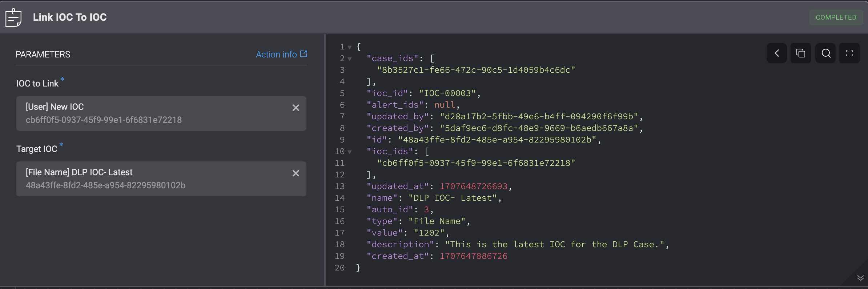Click the IOC to Link input field

[x=161, y=113]
